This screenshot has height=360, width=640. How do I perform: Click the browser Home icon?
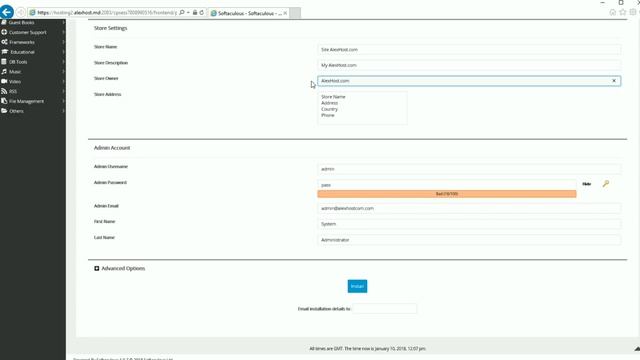613,13
